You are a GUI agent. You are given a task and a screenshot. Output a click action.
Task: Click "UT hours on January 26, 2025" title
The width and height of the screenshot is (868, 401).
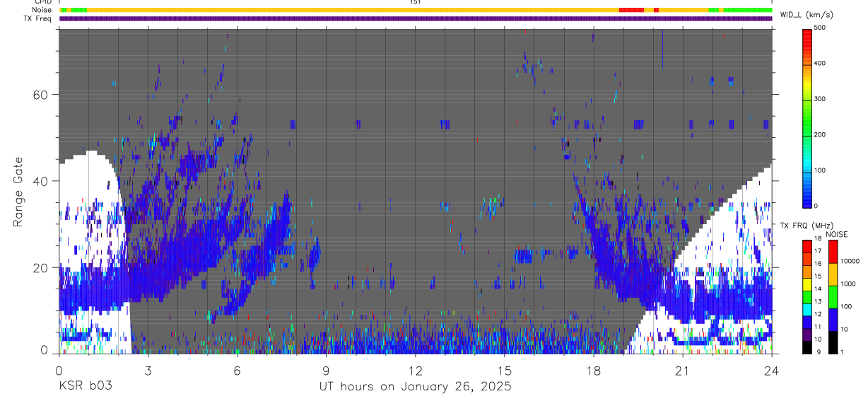(414, 387)
